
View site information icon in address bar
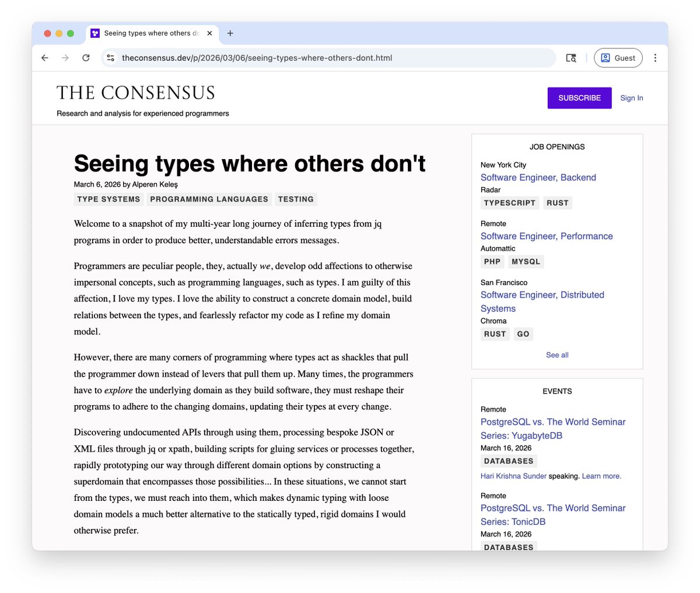(111, 58)
